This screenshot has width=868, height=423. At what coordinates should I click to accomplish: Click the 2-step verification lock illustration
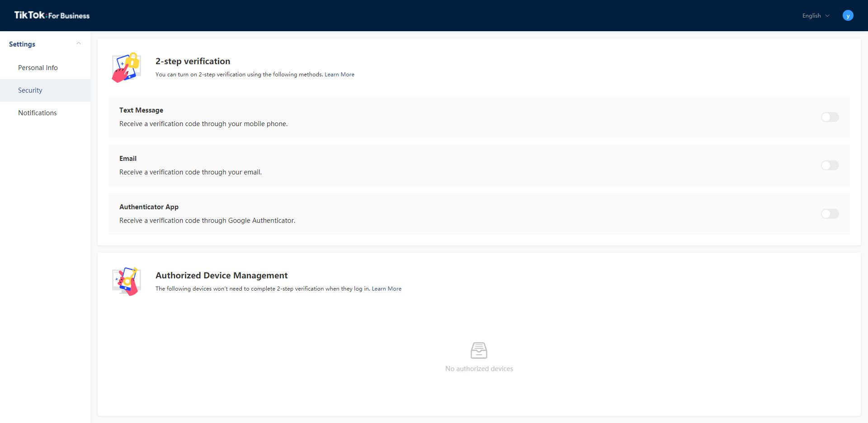pos(127,67)
